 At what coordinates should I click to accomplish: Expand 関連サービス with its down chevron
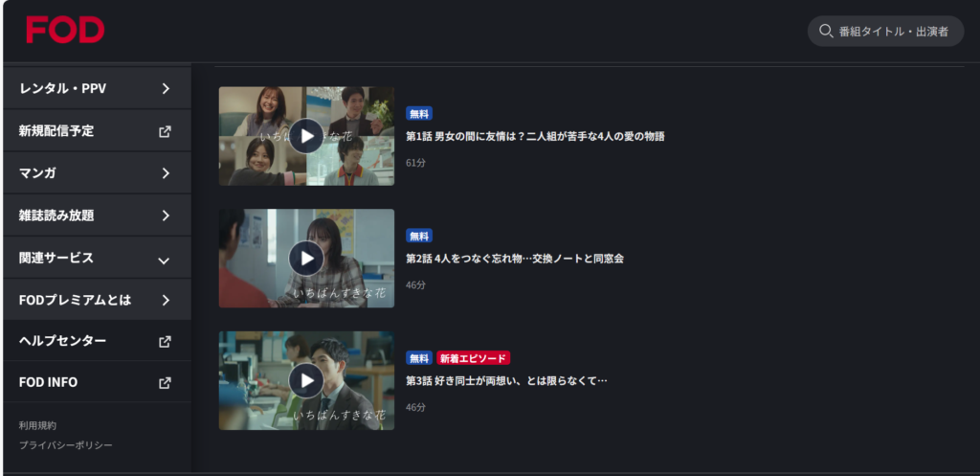tap(164, 261)
